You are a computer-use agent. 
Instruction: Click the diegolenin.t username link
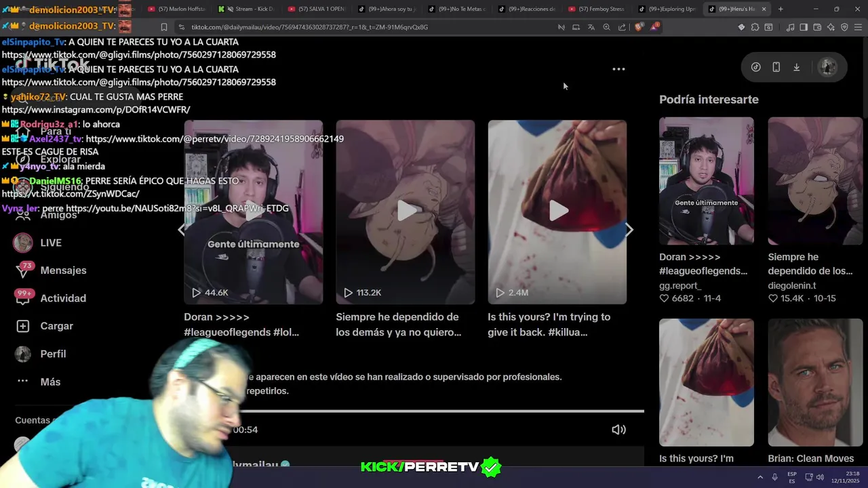pos(792,286)
